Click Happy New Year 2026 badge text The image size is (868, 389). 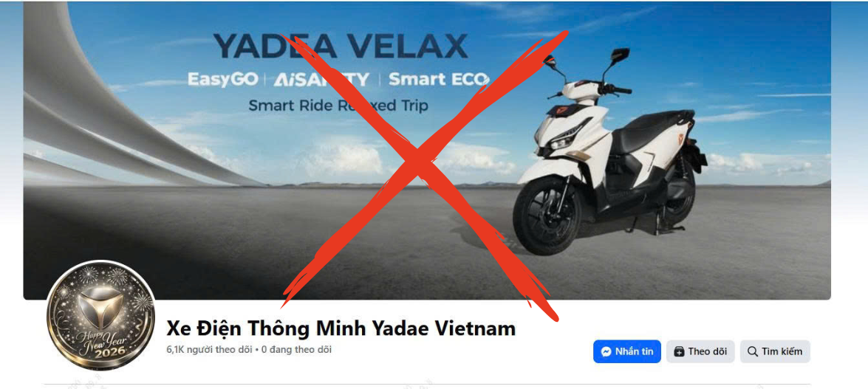pos(100,344)
